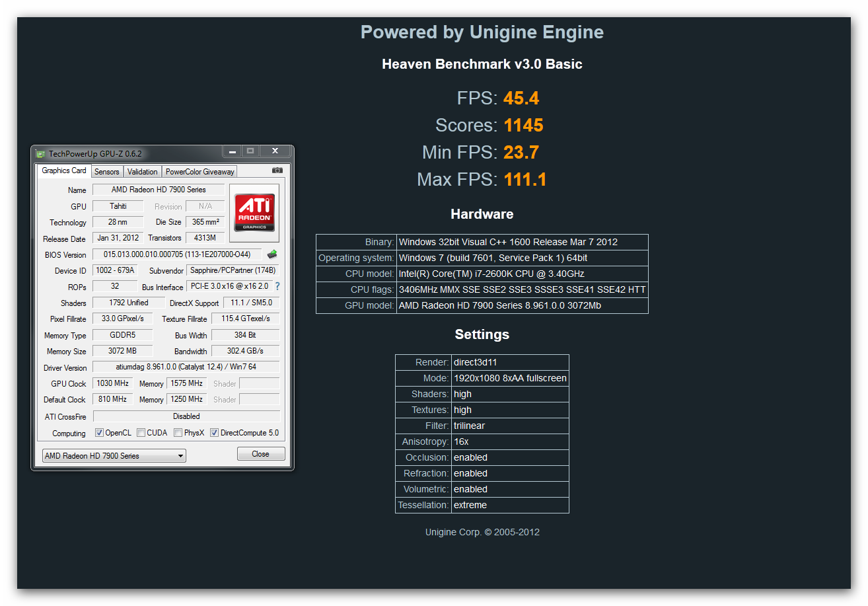Click the Render value direct3d11
868x606 pixels.
point(510,362)
